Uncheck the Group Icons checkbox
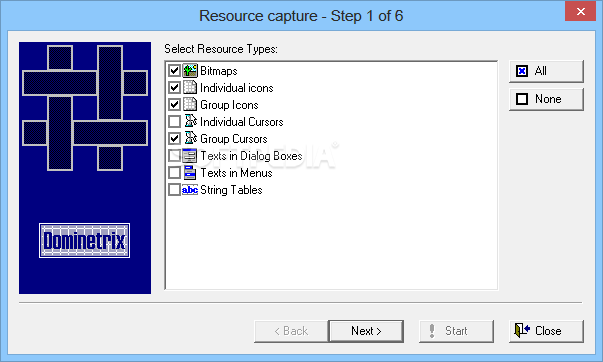 (175, 105)
